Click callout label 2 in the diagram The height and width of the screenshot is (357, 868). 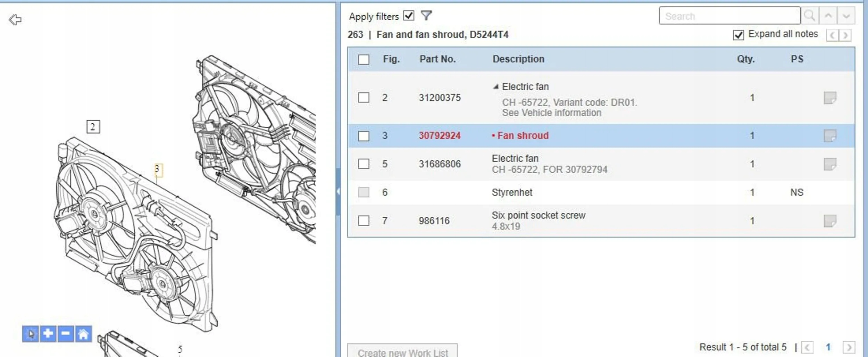point(93,127)
